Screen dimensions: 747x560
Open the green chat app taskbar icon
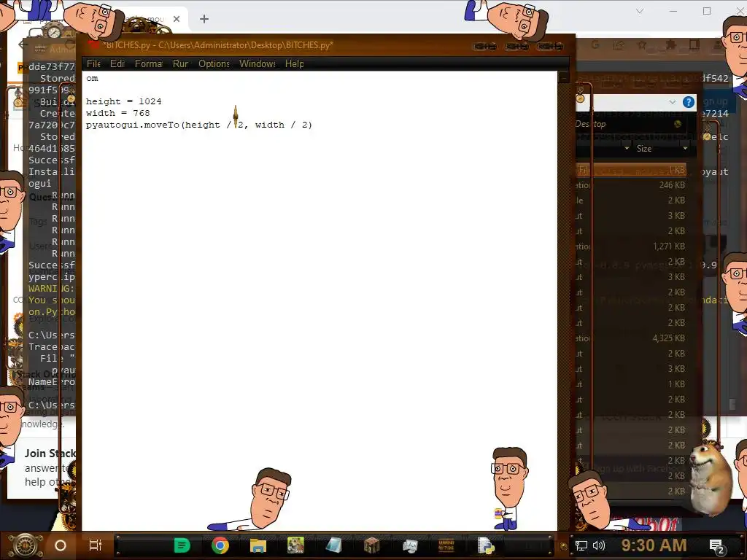182,545
